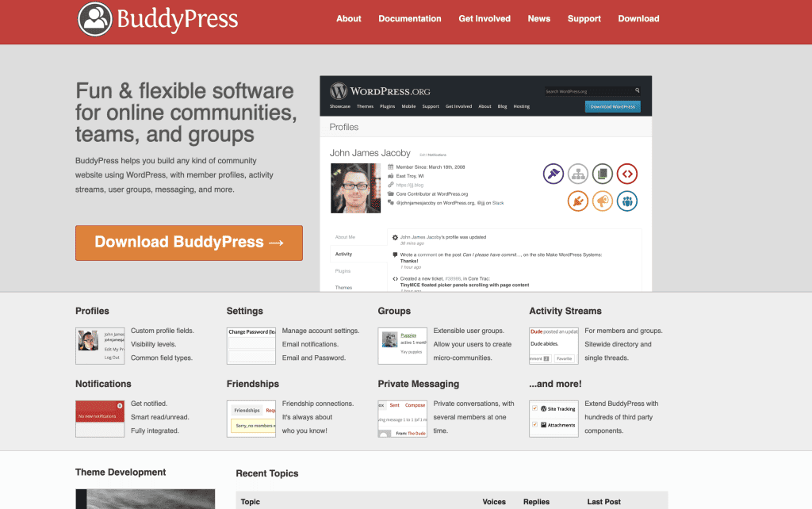Click the search magnifier in WordPress.org header
812x509 pixels.
pos(638,90)
